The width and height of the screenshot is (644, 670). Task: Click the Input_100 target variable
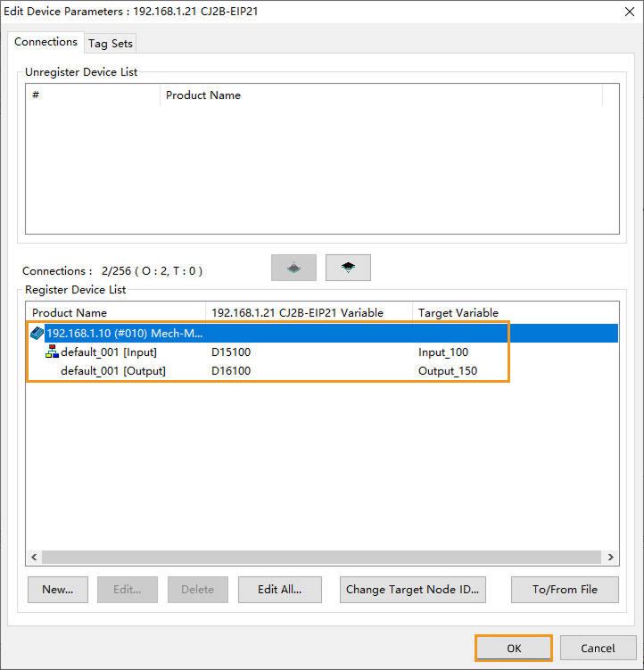coord(443,352)
